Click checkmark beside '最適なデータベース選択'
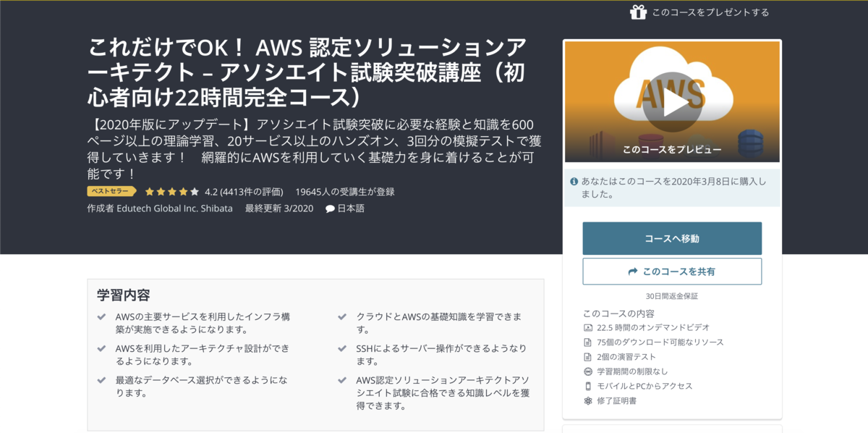 102,380
